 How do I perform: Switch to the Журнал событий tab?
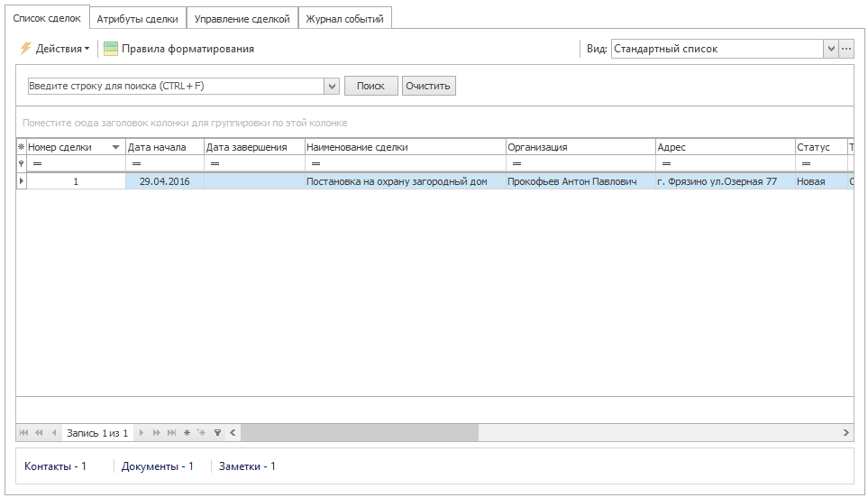tap(345, 19)
